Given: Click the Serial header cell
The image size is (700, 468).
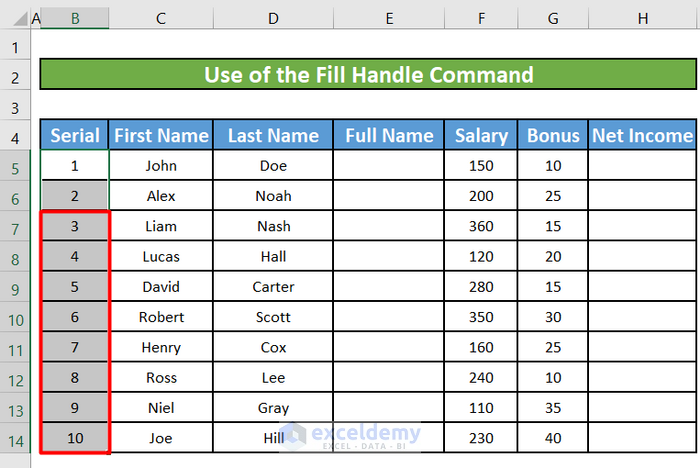Looking at the screenshot, I should (75, 136).
